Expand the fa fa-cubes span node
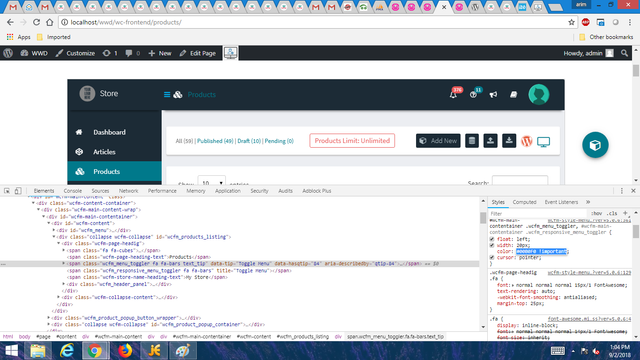The height and width of the screenshot is (360, 640). [x=64, y=250]
